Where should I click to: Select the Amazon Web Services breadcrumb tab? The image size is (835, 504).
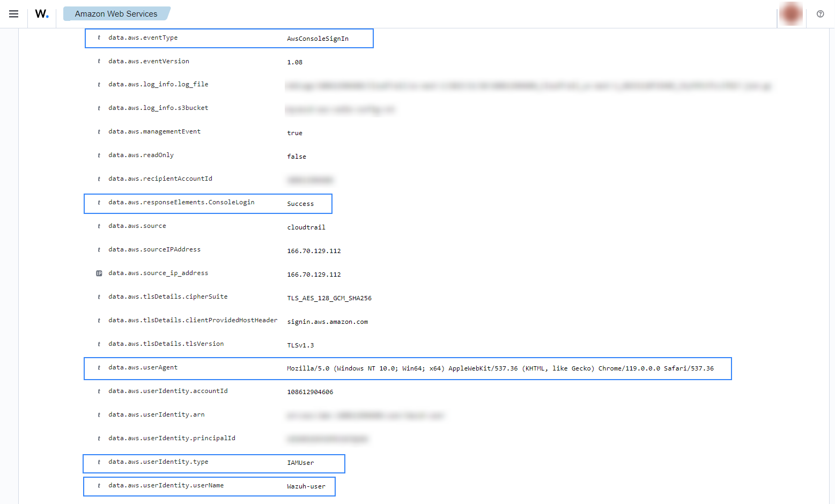[x=116, y=14]
